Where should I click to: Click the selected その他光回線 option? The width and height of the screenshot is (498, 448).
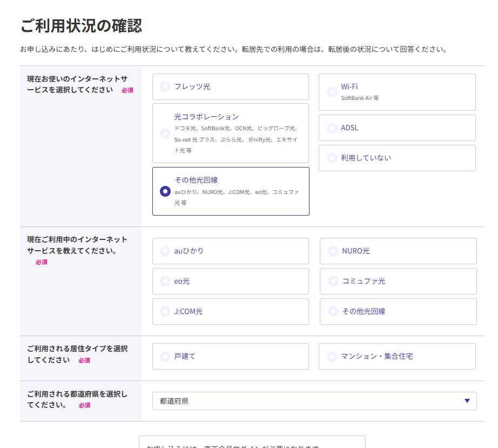pyautogui.click(x=230, y=191)
